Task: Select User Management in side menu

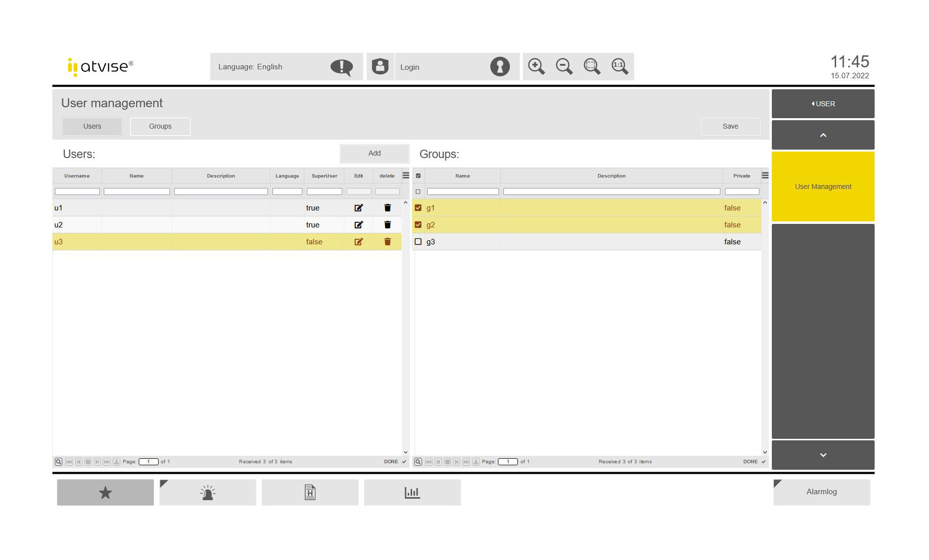Action: 823,187
